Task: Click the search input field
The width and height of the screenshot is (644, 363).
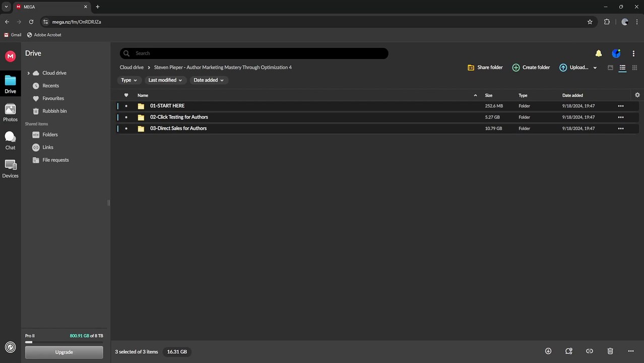Action: [x=254, y=53]
